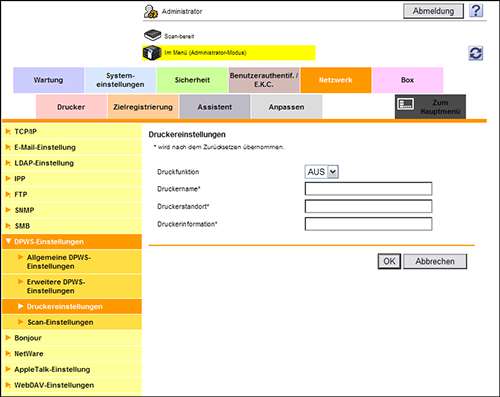500x397 pixels.
Task: Expand the WebDAV-Einstellungen arrow
Action: coord(8,385)
